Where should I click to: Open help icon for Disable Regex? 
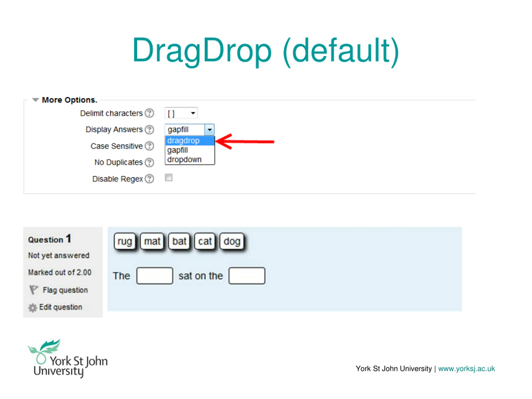pyautogui.click(x=149, y=179)
